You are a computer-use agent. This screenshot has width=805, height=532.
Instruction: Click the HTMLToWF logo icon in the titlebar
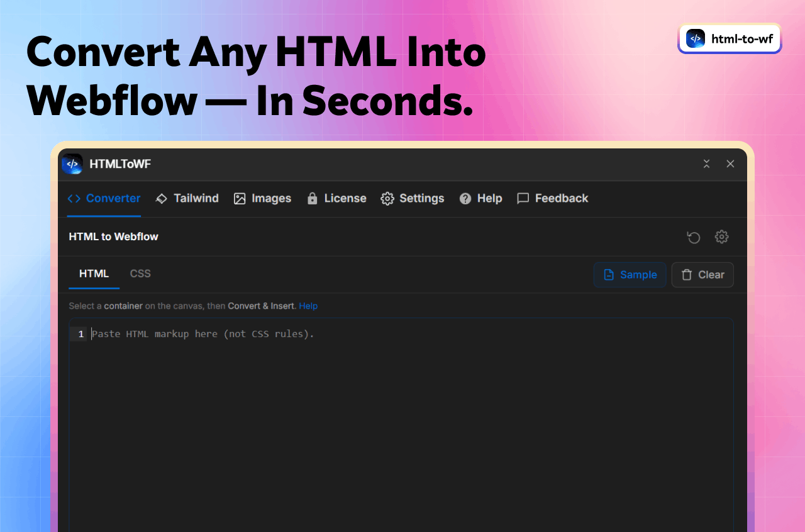click(73, 163)
